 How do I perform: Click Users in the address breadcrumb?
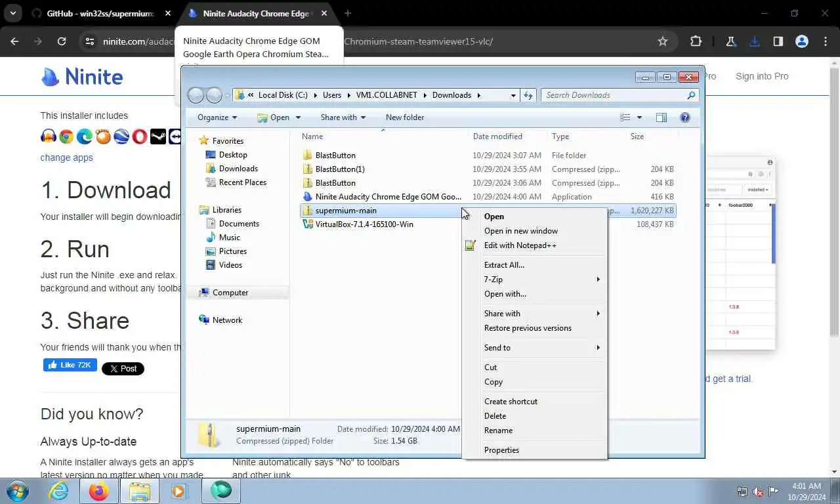[x=332, y=95]
